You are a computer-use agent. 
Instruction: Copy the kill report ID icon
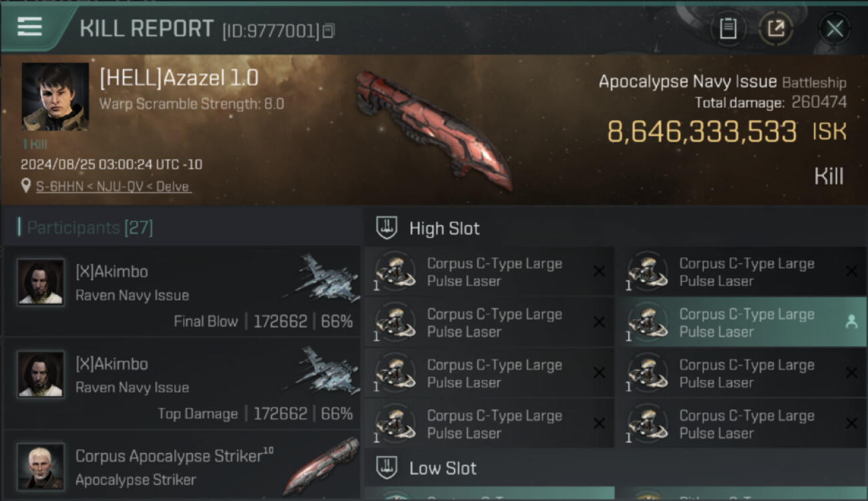(328, 31)
